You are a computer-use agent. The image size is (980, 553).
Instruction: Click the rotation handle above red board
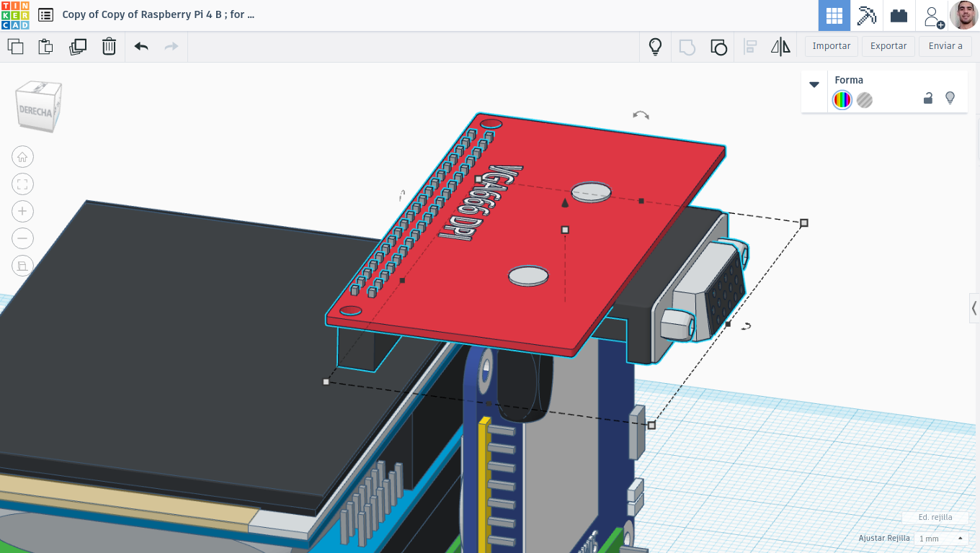click(641, 115)
